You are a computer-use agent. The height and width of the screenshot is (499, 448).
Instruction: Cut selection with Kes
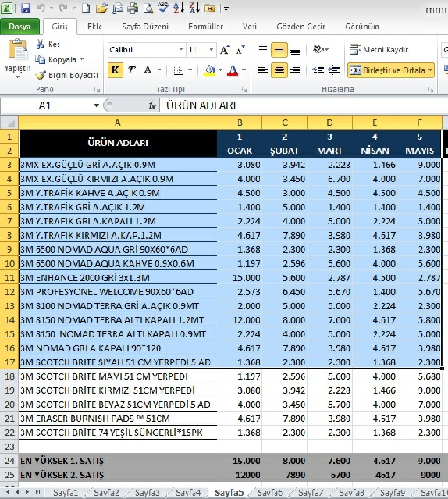(48, 44)
